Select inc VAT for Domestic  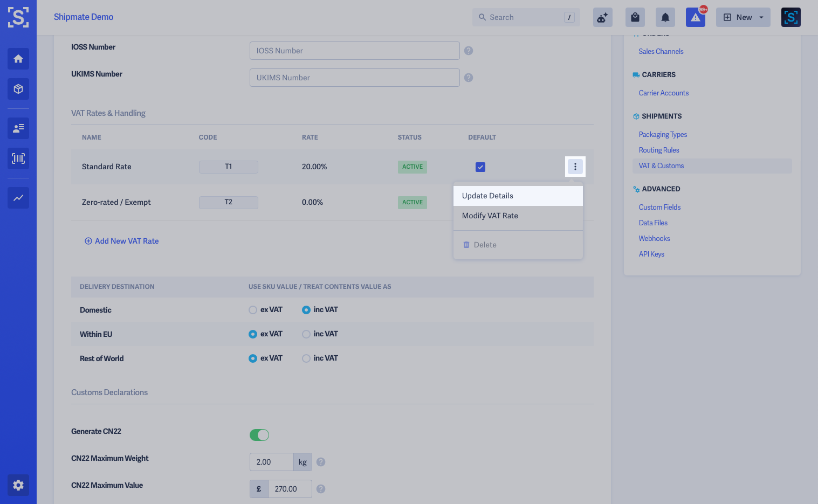(x=306, y=310)
